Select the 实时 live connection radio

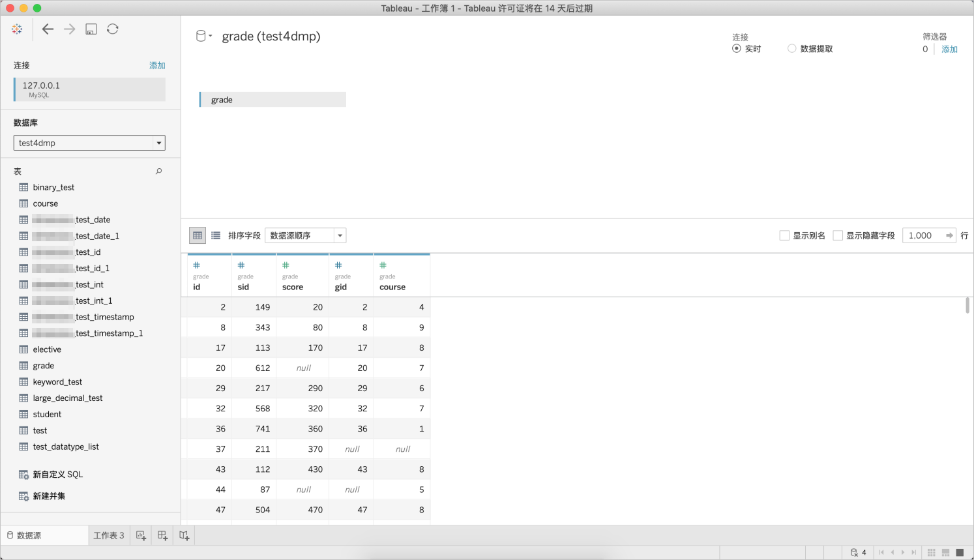pos(736,48)
